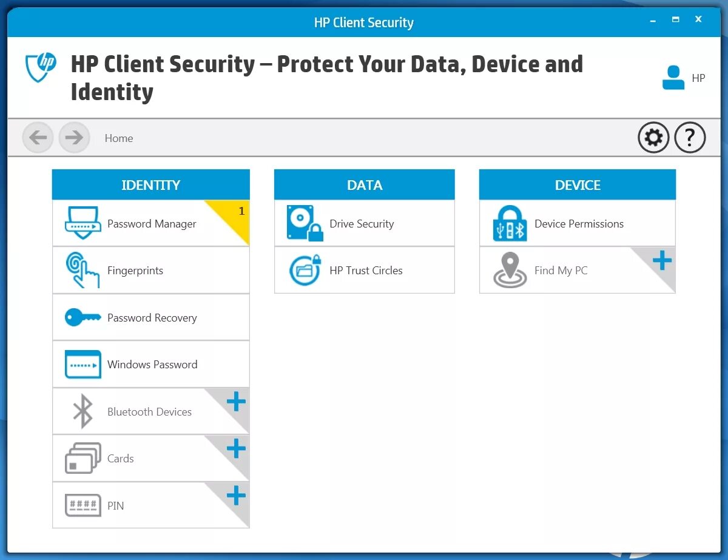
Task: Click the Password Recovery key icon
Action: [83, 317]
